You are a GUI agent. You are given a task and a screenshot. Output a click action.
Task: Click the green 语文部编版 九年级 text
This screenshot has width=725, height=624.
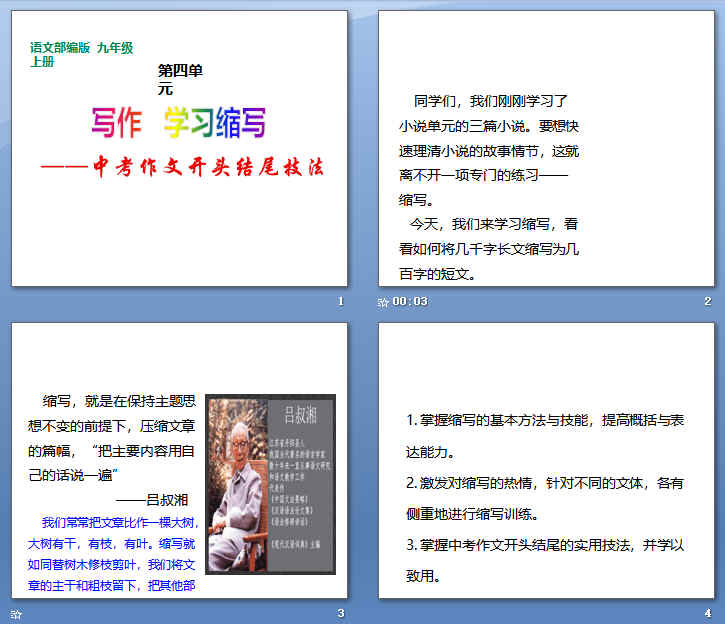coord(81,48)
